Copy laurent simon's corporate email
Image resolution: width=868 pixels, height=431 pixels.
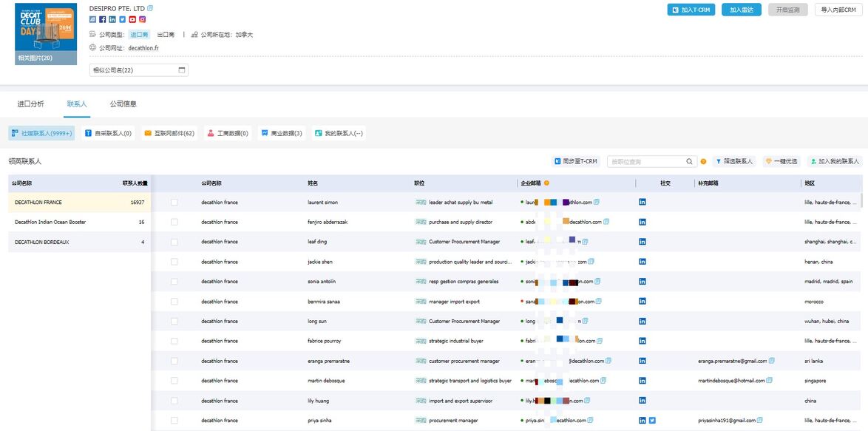pos(597,202)
